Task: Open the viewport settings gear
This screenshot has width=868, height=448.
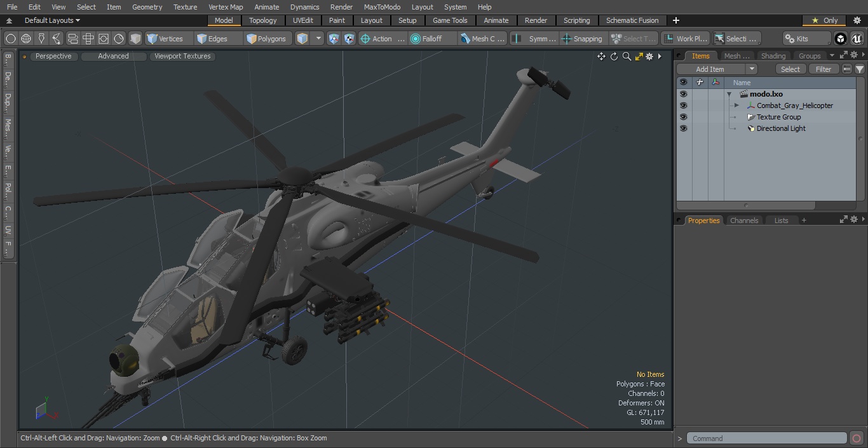Action: pos(649,57)
